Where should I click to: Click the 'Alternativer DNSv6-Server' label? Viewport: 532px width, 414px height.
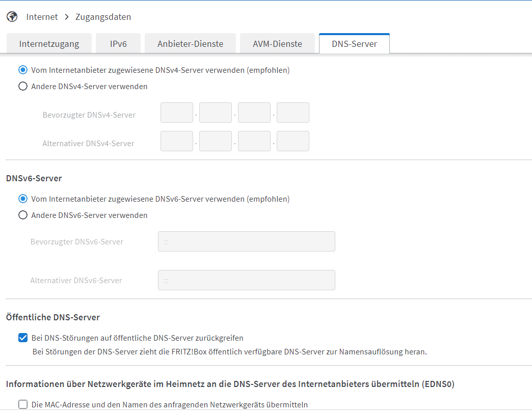(76, 281)
